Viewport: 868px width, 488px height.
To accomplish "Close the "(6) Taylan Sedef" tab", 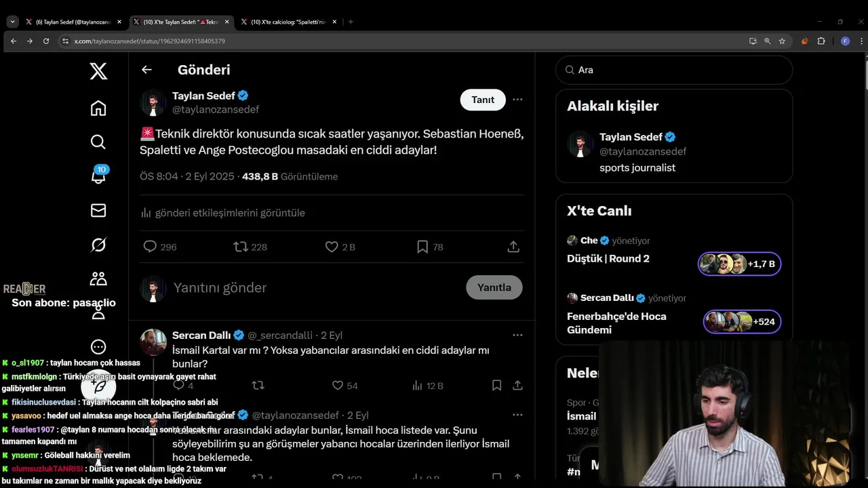I will (119, 22).
